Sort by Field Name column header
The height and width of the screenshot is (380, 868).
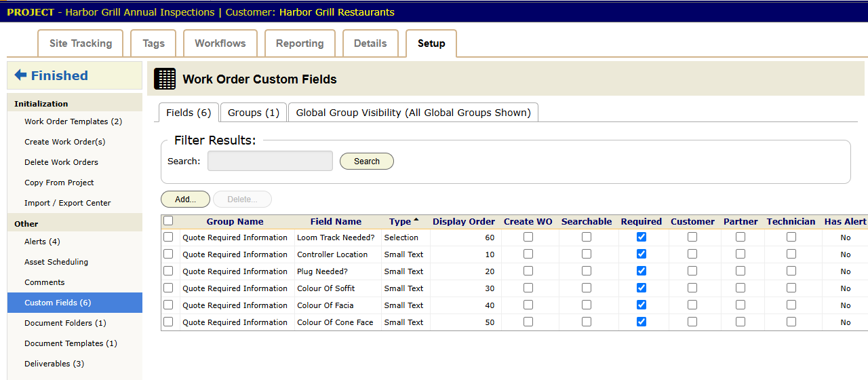pyautogui.click(x=336, y=221)
